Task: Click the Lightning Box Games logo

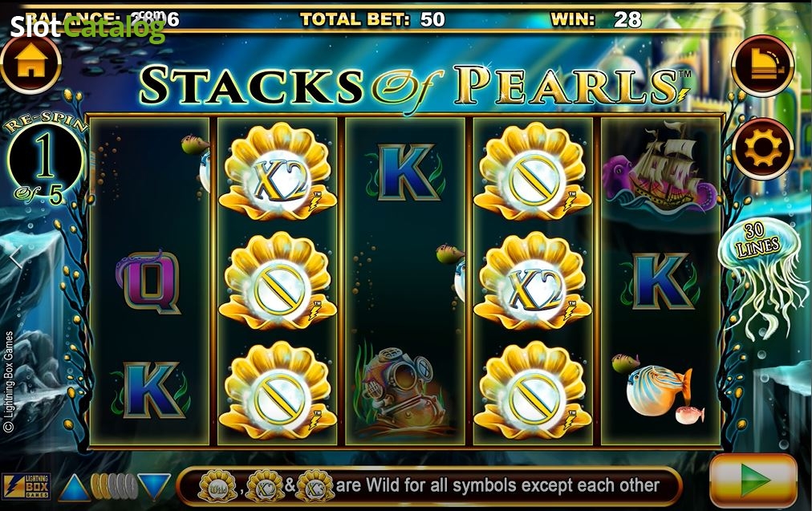Action: tap(26, 487)
